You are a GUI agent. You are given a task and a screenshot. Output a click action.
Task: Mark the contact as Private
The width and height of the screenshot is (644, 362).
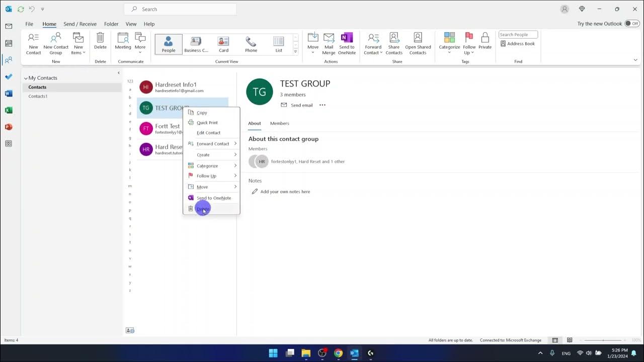pyautogui.click(x=485, y=44)
